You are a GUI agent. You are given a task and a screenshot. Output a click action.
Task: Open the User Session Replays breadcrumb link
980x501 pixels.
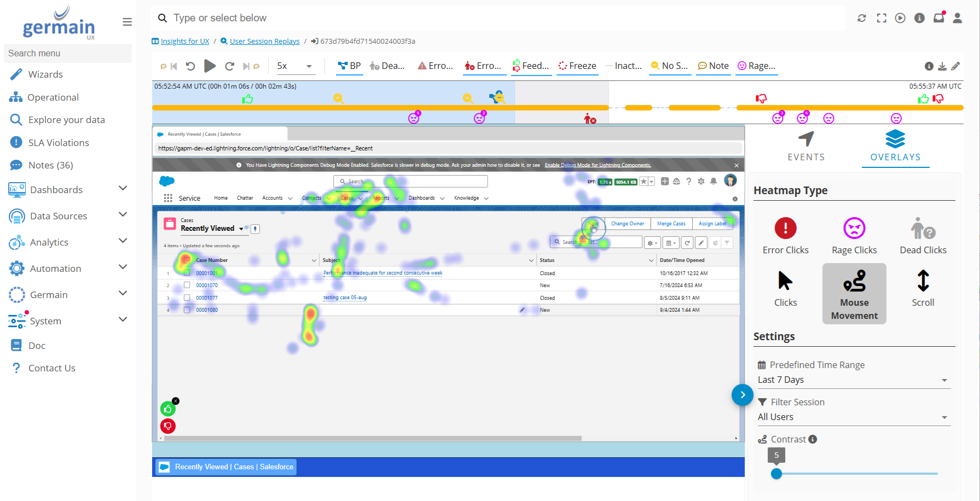tap(264, 42)
